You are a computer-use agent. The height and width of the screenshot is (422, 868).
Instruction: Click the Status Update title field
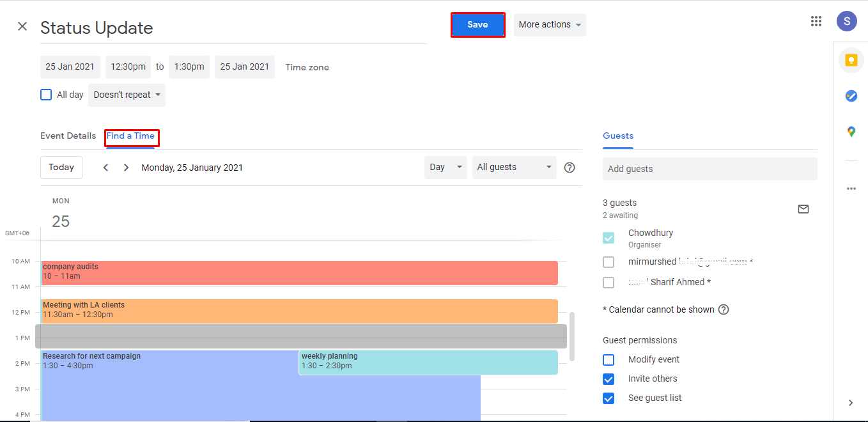click(x=233, y=28)
